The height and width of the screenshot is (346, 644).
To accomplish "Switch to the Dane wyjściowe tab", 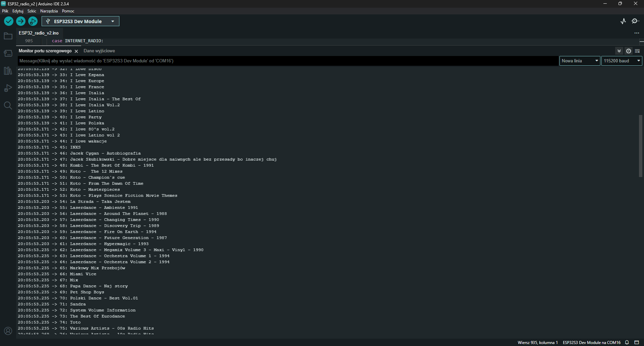I will (99, 51).
